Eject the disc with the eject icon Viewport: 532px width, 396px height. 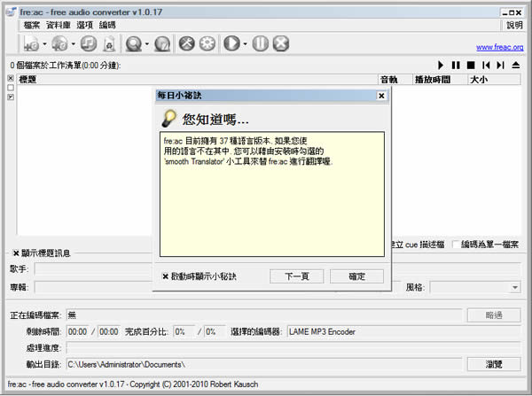[x=516, y=65]
